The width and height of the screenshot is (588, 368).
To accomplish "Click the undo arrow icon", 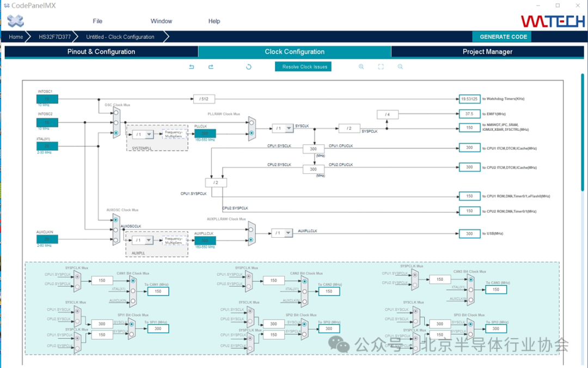I will (x=192, y=67).
